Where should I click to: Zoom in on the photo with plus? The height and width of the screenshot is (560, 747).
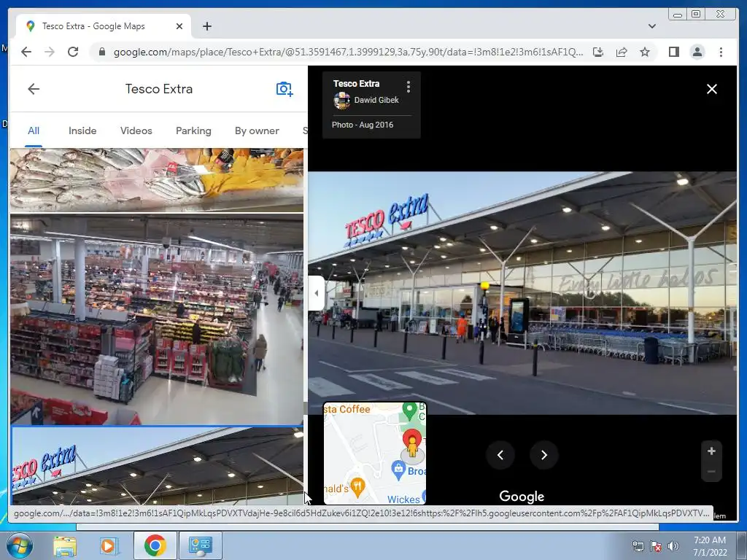(x=711, y=451)
